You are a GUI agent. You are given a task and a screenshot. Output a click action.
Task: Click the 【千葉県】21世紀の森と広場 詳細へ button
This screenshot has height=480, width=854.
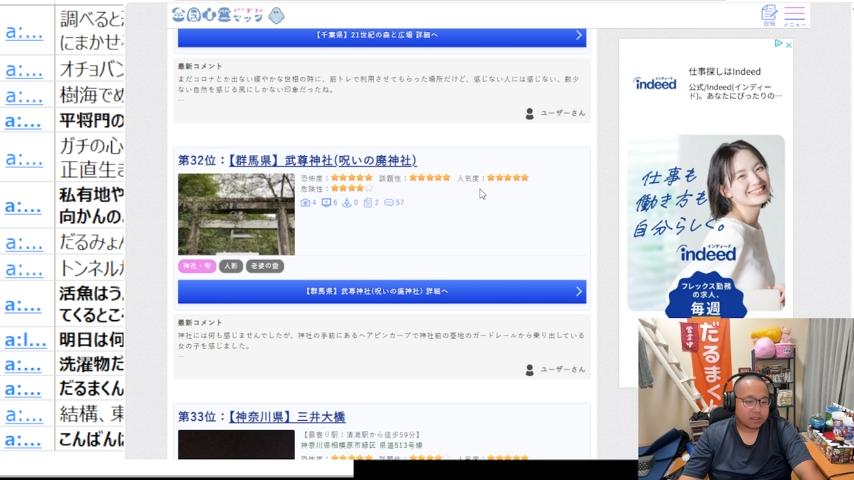click(382, 36)
